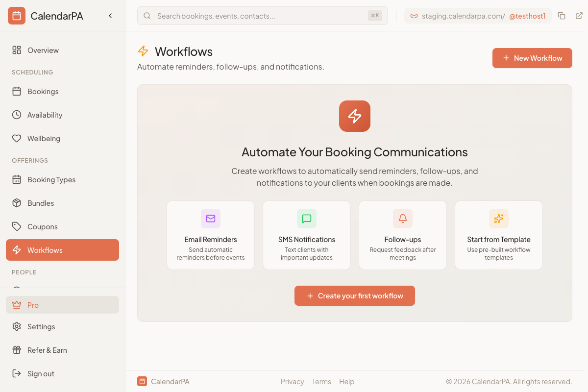Click the SMS Notifications chat bubble icon
This screenshot has width=588, height=392.
tap(306, 219)
